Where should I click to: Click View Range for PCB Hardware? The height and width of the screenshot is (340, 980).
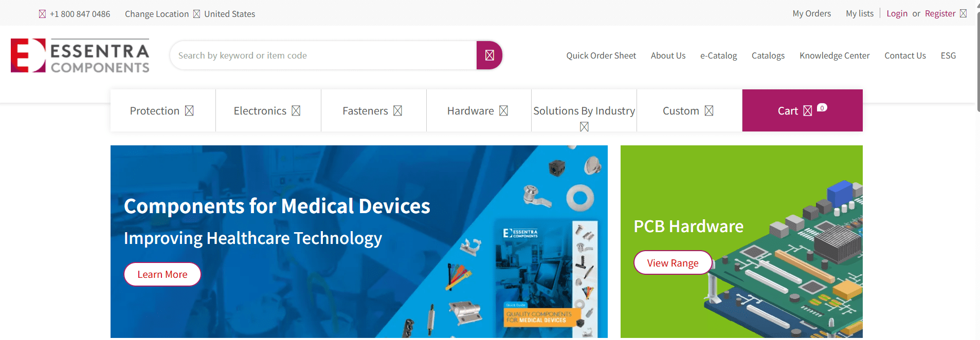coord(673,263)
